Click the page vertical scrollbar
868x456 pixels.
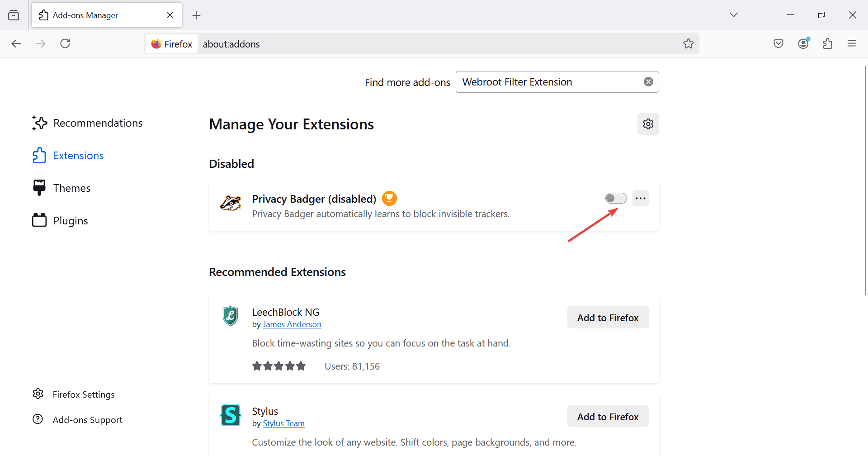pyautogui.click(x=865, y=181)
